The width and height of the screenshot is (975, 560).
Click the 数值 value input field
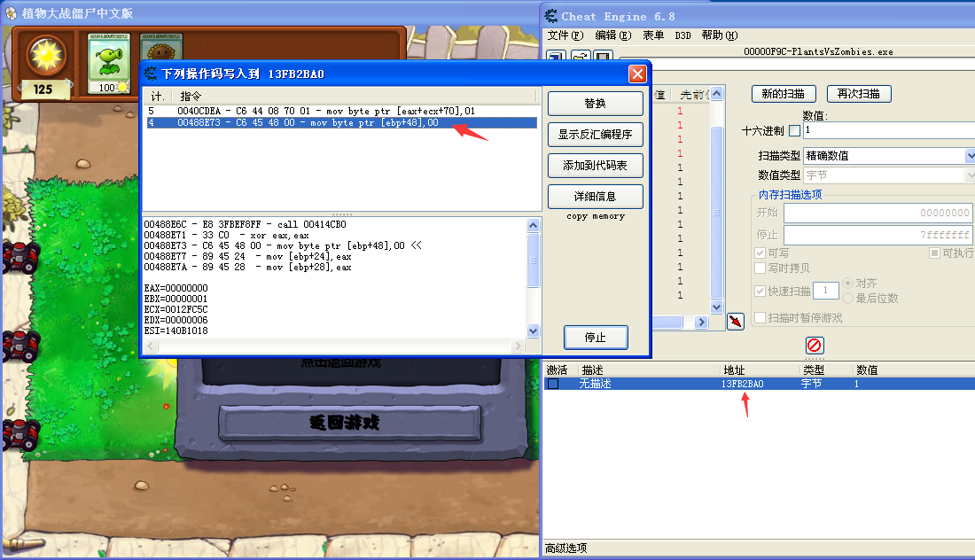tap(889, 130)
